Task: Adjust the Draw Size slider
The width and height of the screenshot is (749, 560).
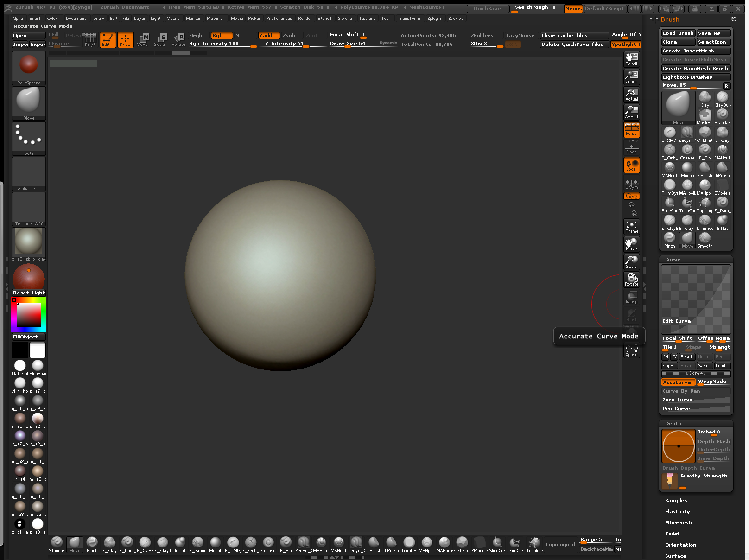Action: click(363, 44)
